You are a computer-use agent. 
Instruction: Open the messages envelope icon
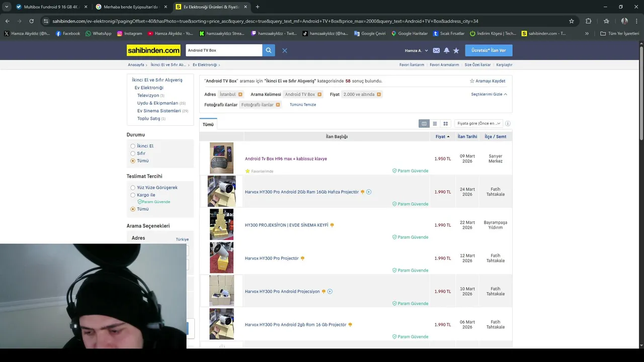(x=436, y=50)
